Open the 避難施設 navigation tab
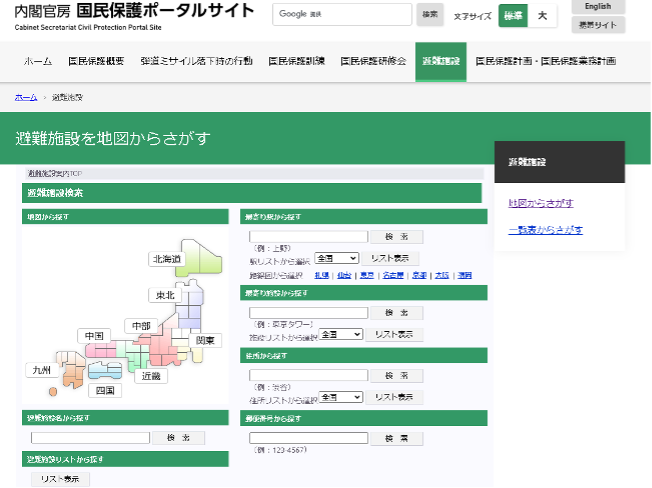 441,61
